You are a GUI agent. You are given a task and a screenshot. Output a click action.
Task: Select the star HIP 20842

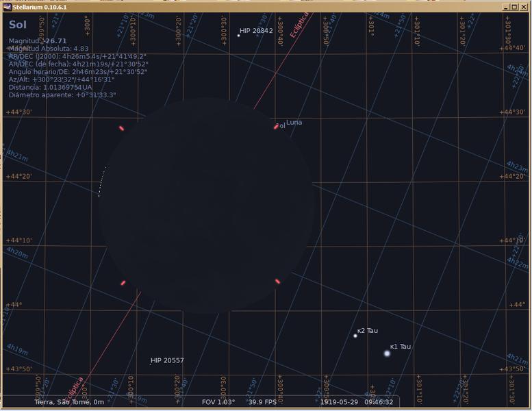tap(238, 35)
